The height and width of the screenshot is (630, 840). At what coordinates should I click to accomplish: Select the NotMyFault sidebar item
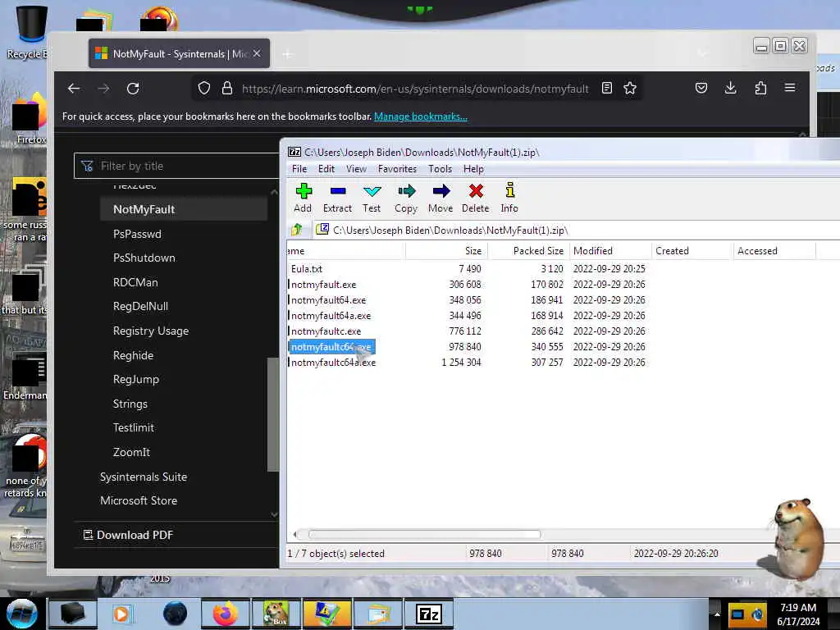(x=183, y=209)
